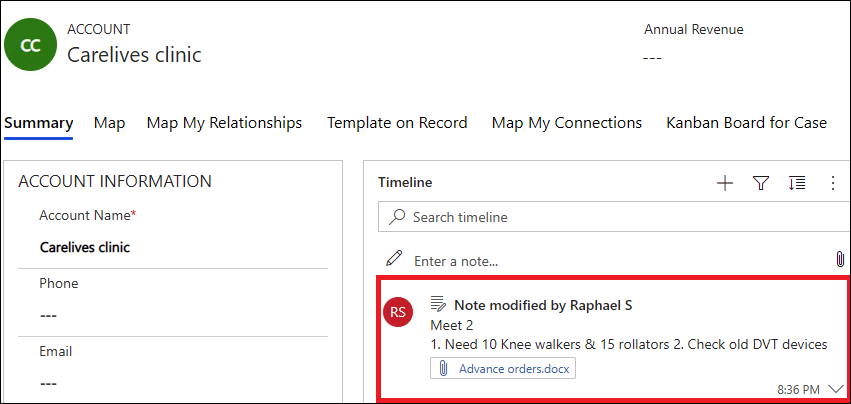851x404 pixels.
Task: Open the Map tab
Action: pos(109,123)
